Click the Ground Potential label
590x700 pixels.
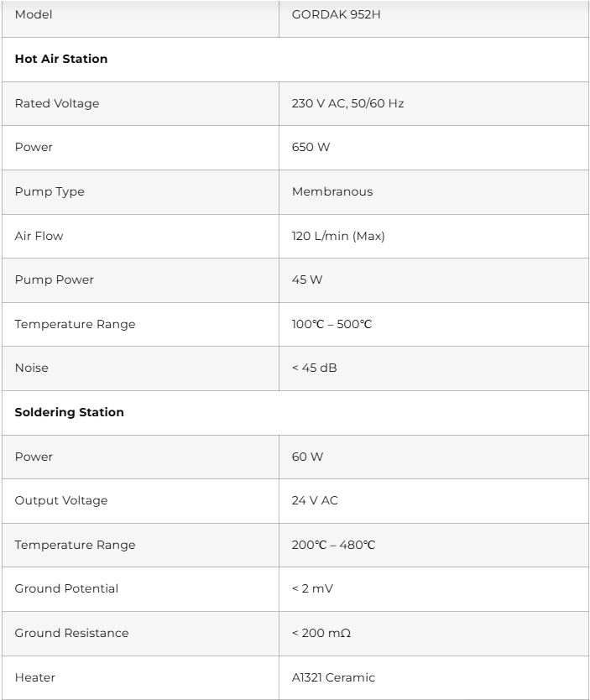66,589
